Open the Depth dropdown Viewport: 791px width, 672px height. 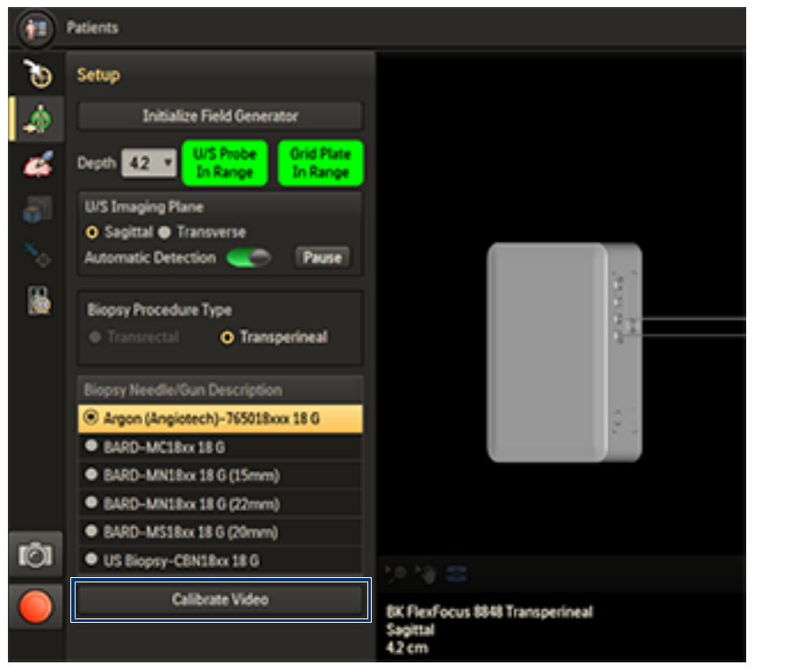pyautogui.click(x=149, y=163)
